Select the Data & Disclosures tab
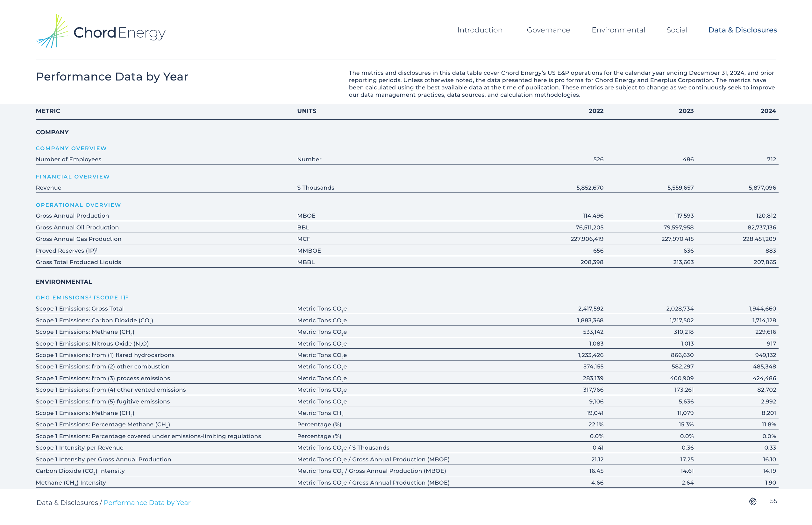The image size is (812, 525). pyautogui.click(x=742, y=30)
